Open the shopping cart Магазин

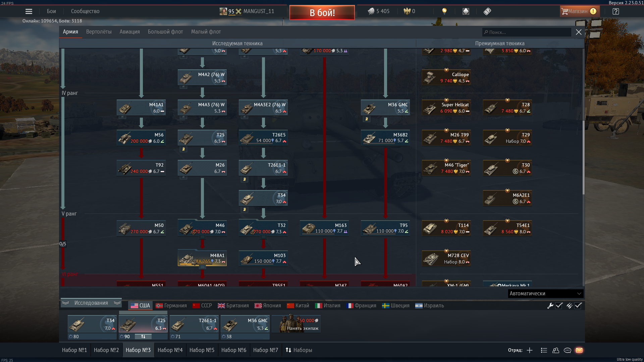pos(579,11)
